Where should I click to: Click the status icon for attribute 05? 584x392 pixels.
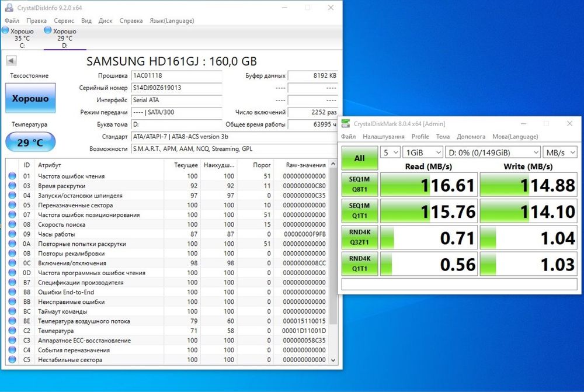coord(12,205)
